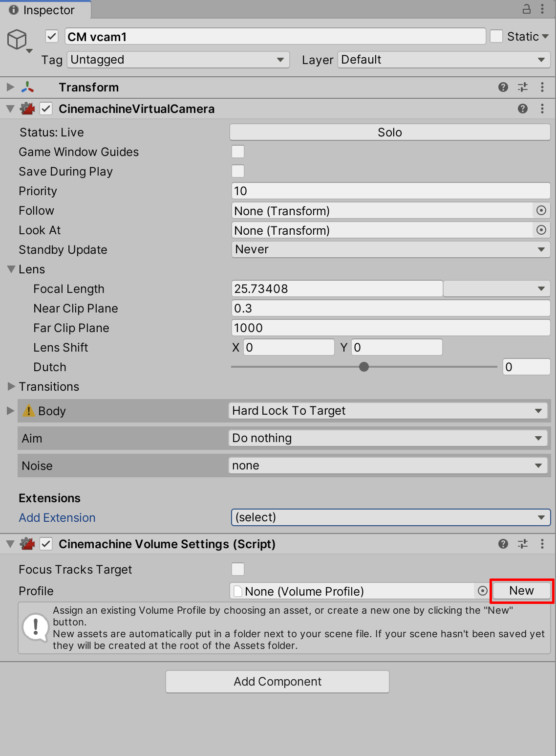Open Body dropdown Hard Lock To Target
556x756 pixels.
click(x=387, y=411)
